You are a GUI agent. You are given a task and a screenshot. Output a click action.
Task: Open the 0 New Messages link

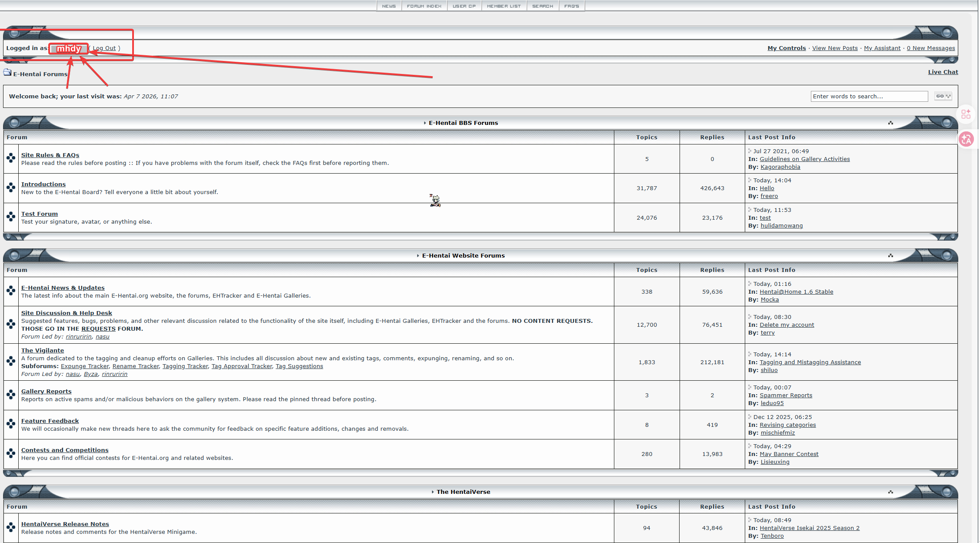(x=931, y=48)
